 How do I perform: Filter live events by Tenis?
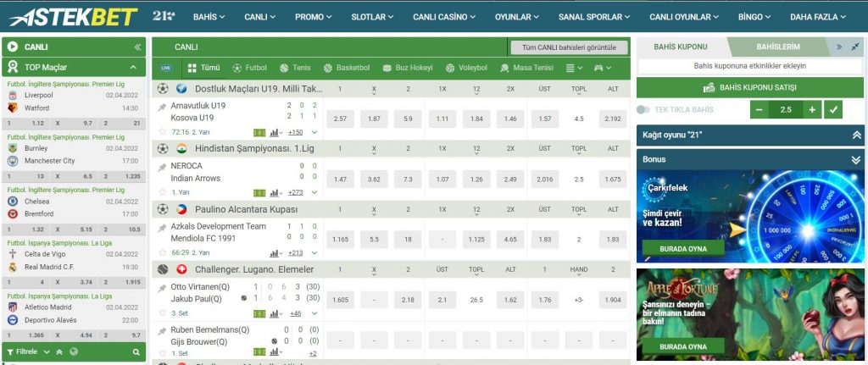coord(295,68)
